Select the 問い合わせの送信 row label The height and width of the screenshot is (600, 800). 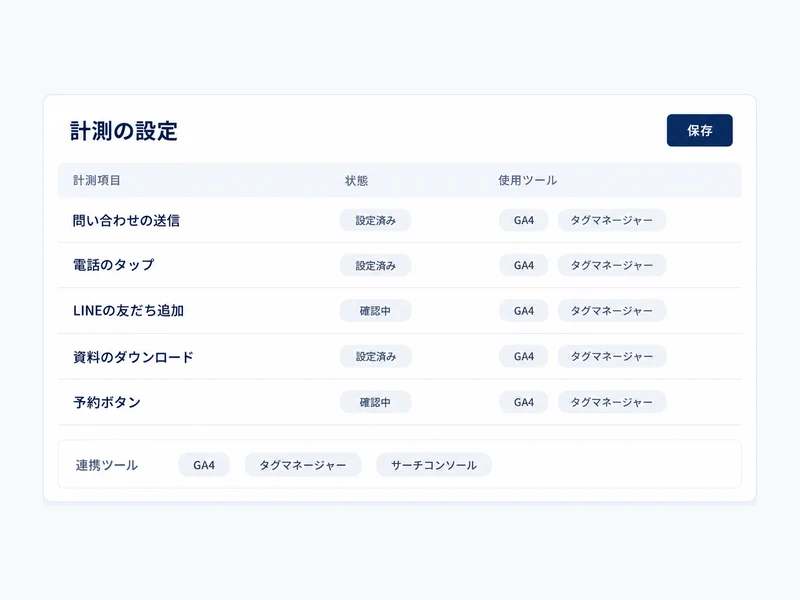point(126,220)
